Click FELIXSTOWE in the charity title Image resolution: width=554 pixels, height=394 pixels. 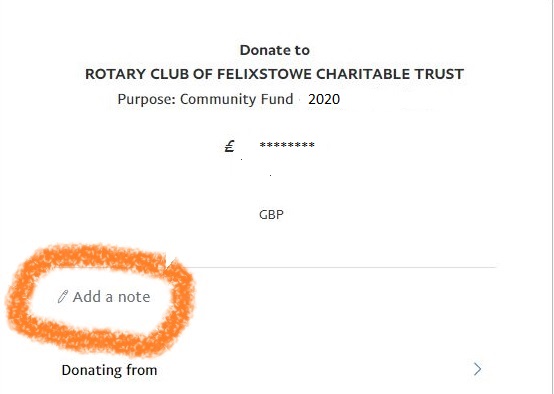click(x=264, y=74)
